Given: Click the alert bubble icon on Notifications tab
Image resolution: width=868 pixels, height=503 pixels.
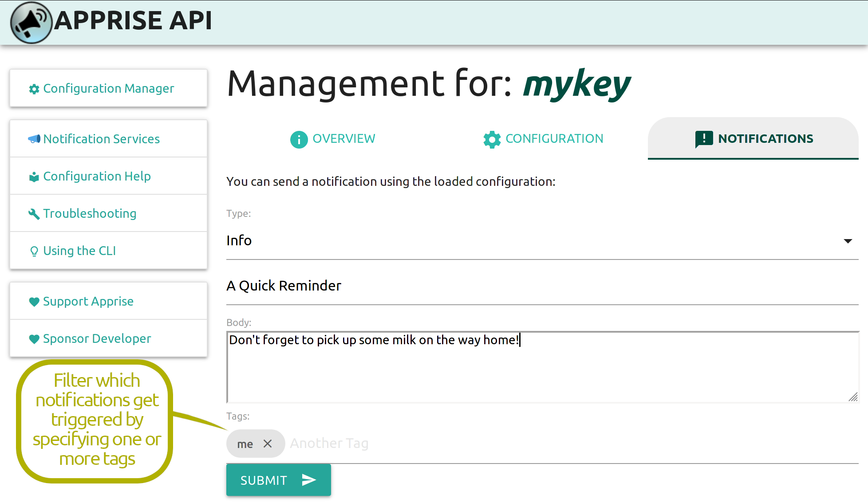Looking at the screenshot, I should tap(704, 139).
